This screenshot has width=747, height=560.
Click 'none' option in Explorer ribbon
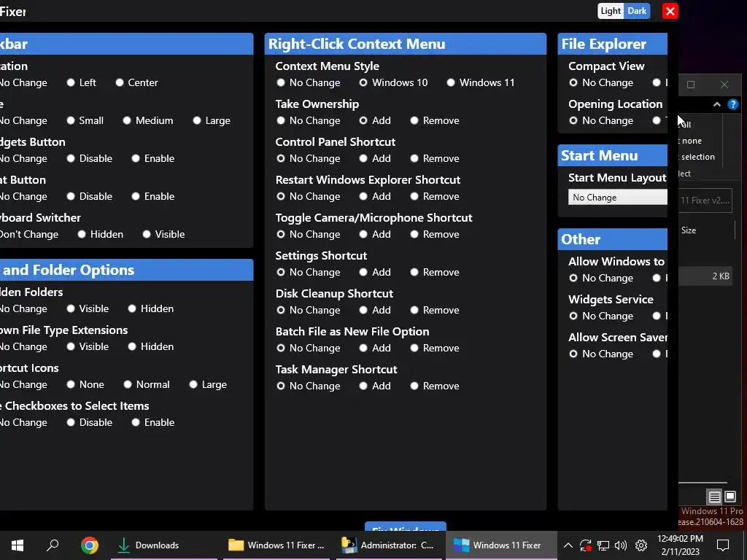[692, 141]
